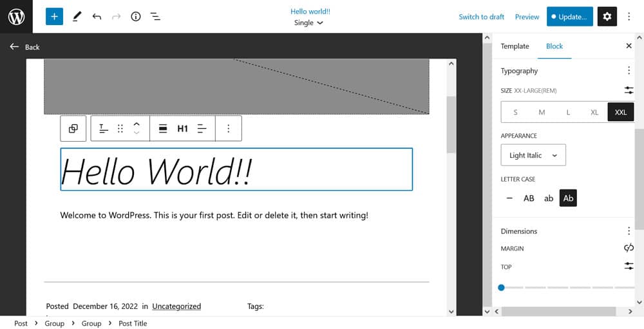Open the document Details info icon

(135, 17)
